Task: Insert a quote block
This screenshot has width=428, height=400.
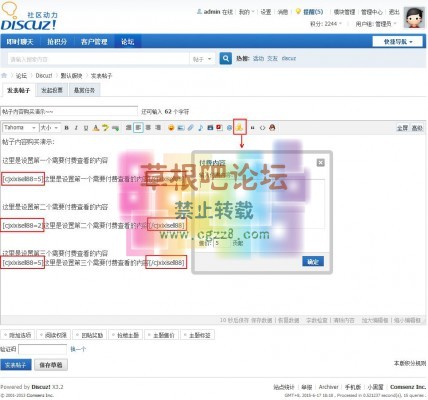Action: click(252, 128)
